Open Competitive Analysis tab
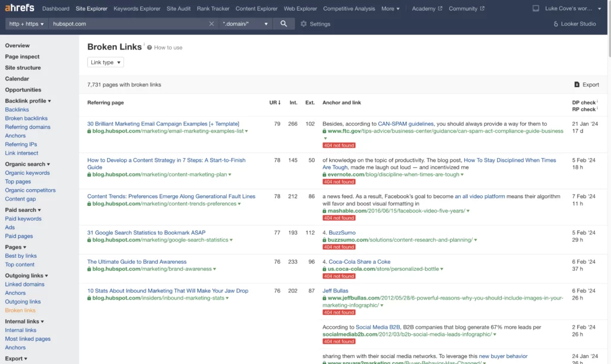 coord(349,8)
